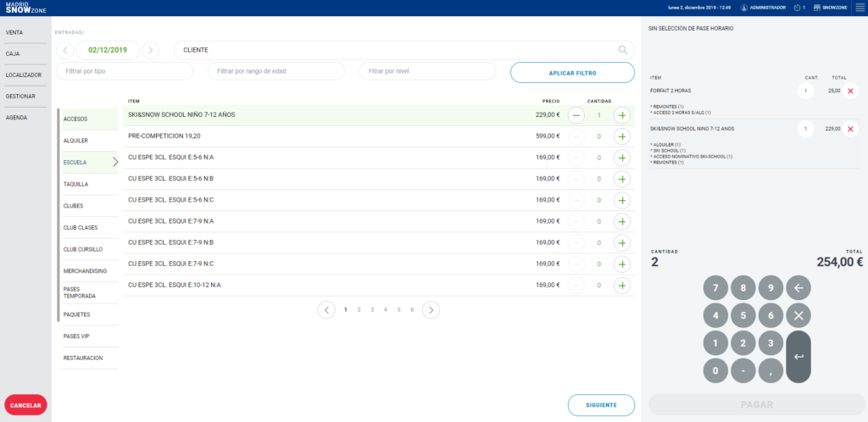
Task: Click the search magnifier icon in CLIENTE field
Action: (x=623, y=50)
